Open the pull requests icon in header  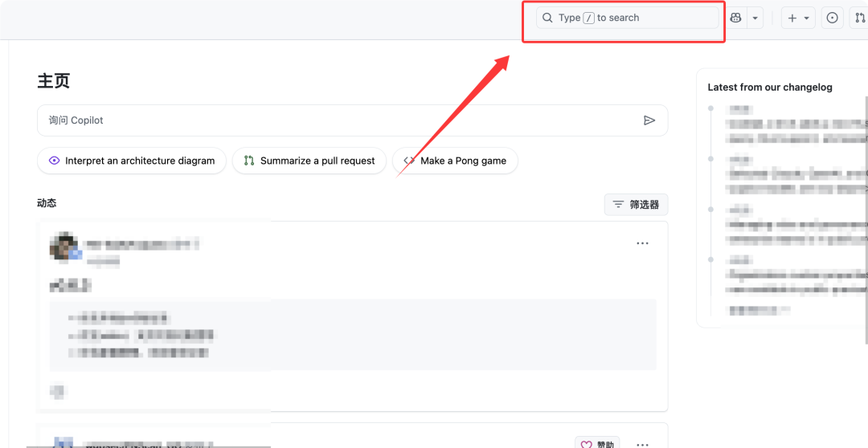[x=862, y=18]
